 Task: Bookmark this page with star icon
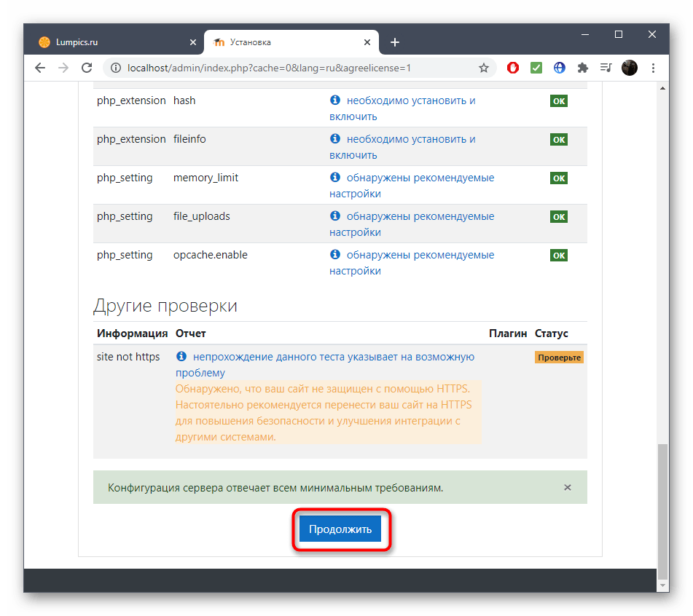click(483, 68)
